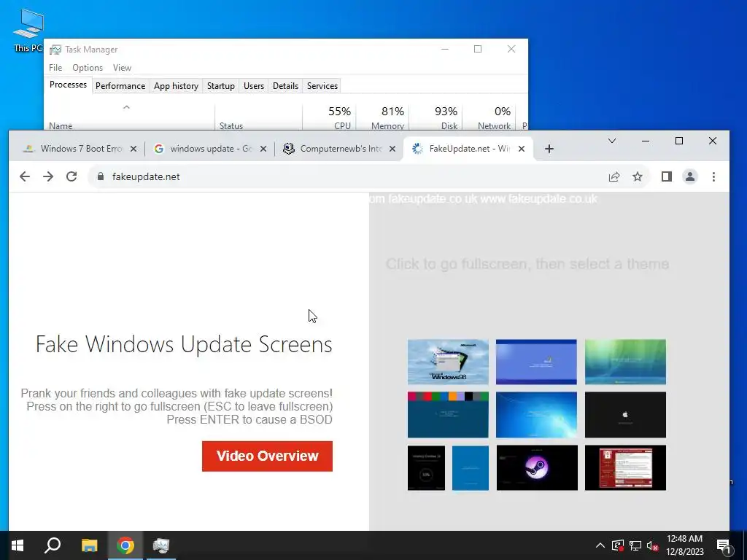Open clock showing 12:48 AM
The width and height of the screenshot is (747, 560).
(x=684, y=545)
